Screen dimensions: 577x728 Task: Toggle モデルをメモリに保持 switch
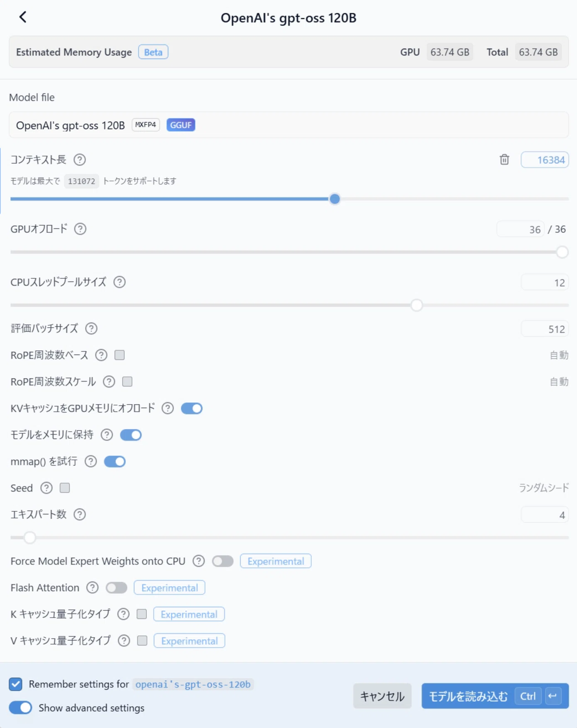(131, 435)
